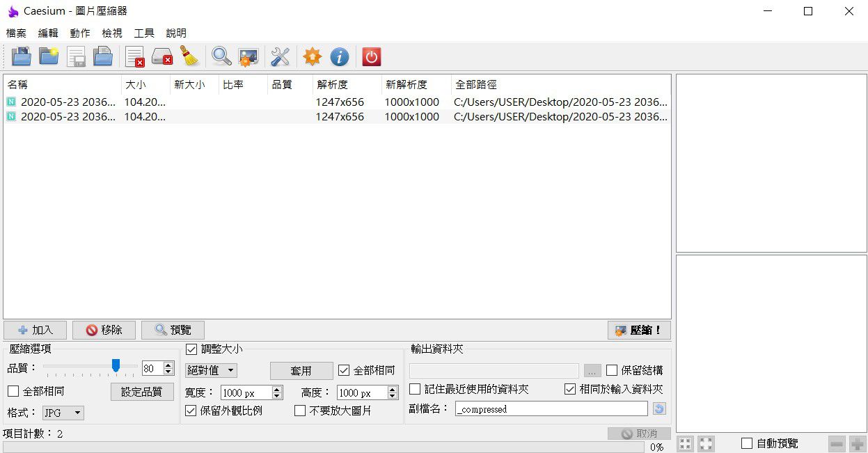Click the magnifier preview icon in toolbar
This screenshot has height=453, width=868.
pyautogui.click(x=221, y=56)
